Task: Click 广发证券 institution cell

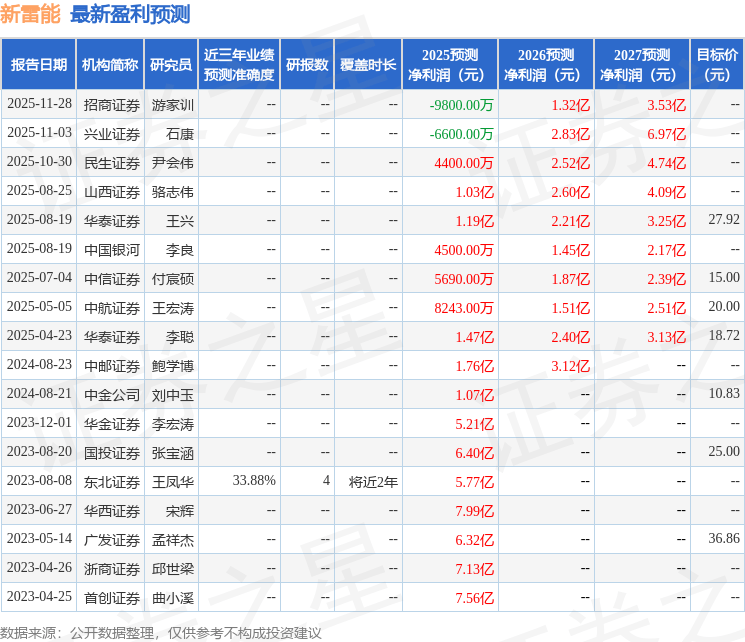Action: coord(112,540)
